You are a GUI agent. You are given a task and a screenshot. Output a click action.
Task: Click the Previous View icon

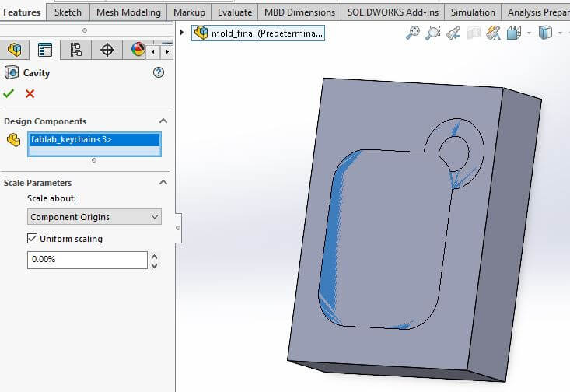click(453, 33)
